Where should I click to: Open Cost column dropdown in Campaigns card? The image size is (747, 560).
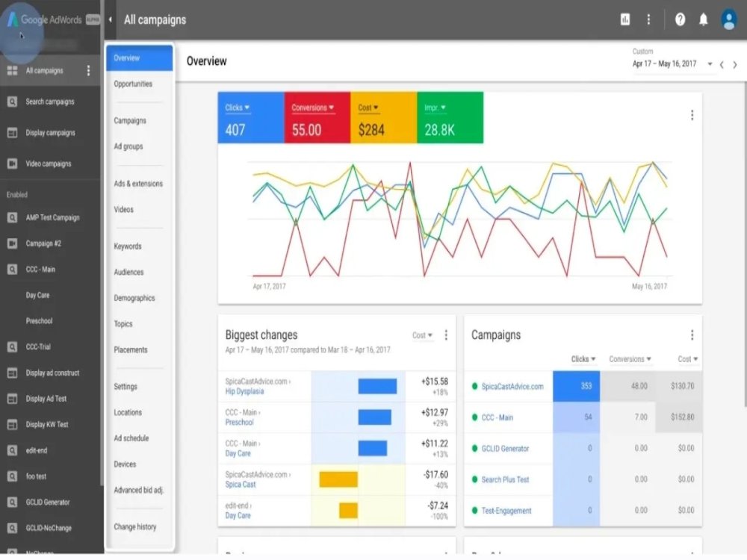[x=688, y=359]
